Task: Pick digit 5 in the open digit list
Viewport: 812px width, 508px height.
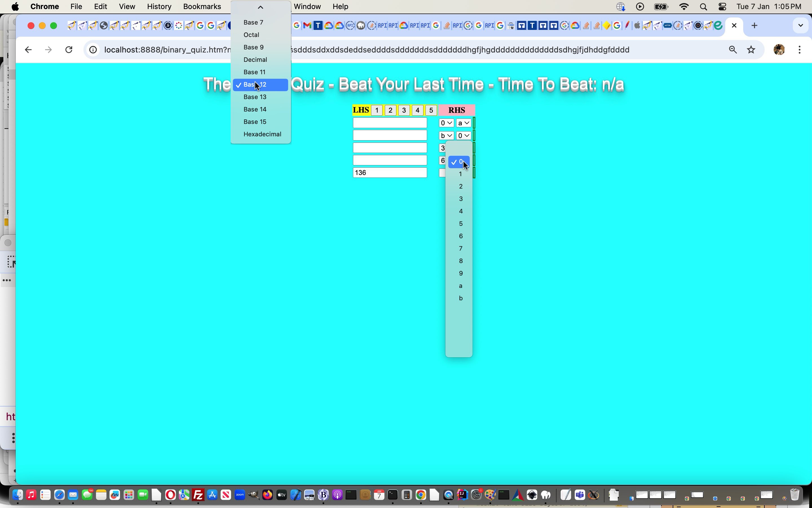Action: (x=459, y=224)
